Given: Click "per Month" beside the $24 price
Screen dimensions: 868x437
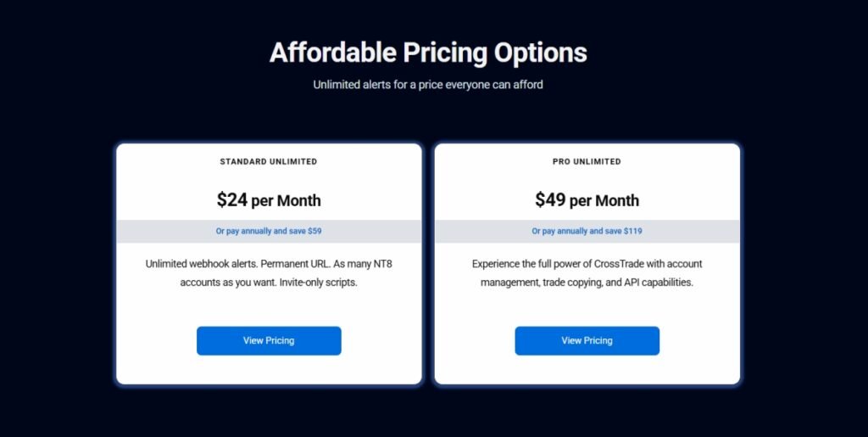Looking at the screenshot, I should coord(287,201).
